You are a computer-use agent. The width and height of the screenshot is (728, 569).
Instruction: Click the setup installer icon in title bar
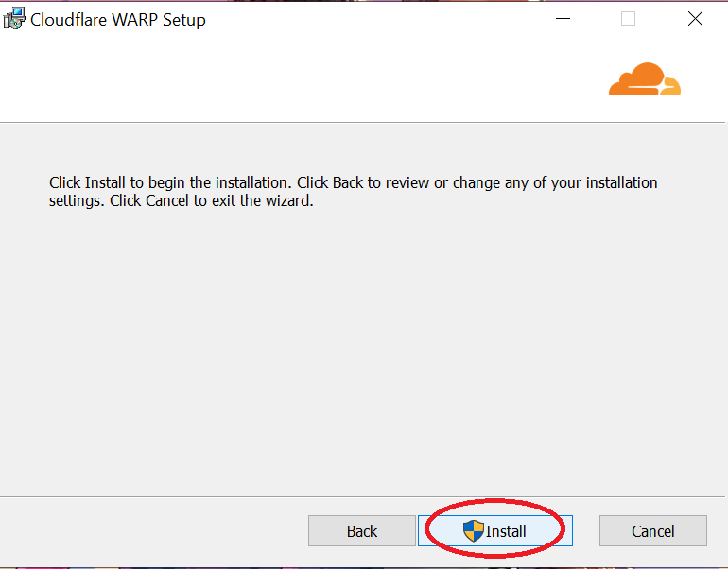14,19
